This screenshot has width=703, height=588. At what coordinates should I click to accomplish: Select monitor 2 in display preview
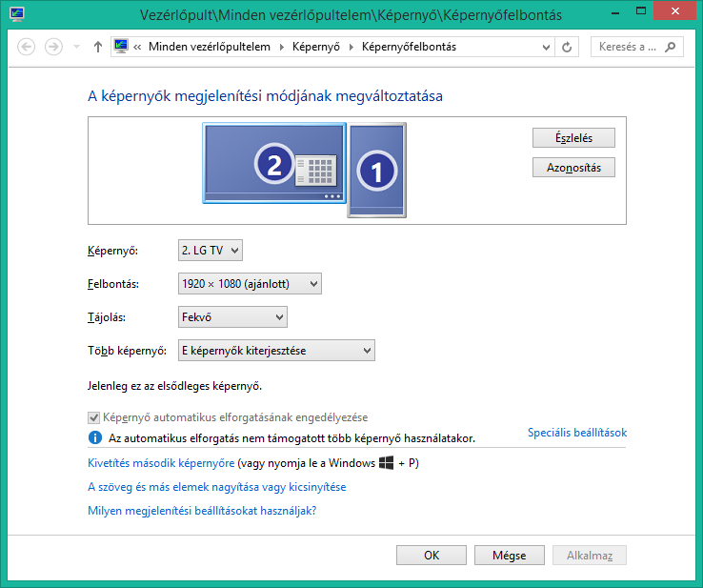click(274, 163)
